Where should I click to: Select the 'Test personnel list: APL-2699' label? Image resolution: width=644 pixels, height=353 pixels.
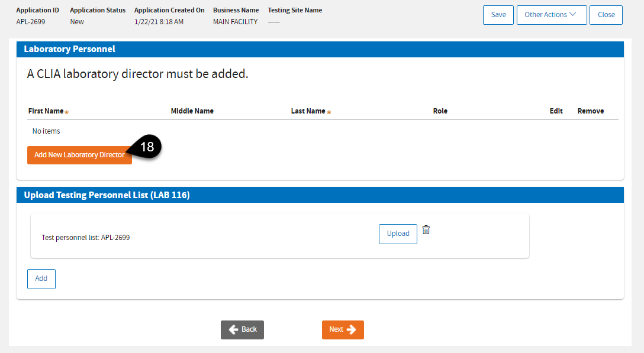pyautogui.click(x=86, y=238)
